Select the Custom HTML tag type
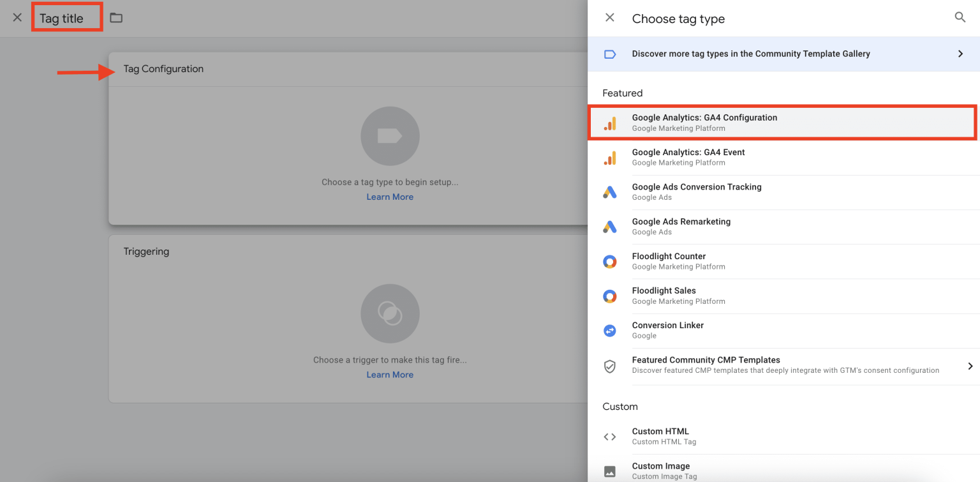Screen dimensions: 980x482 pyautogui.click(x=783, y=437)
